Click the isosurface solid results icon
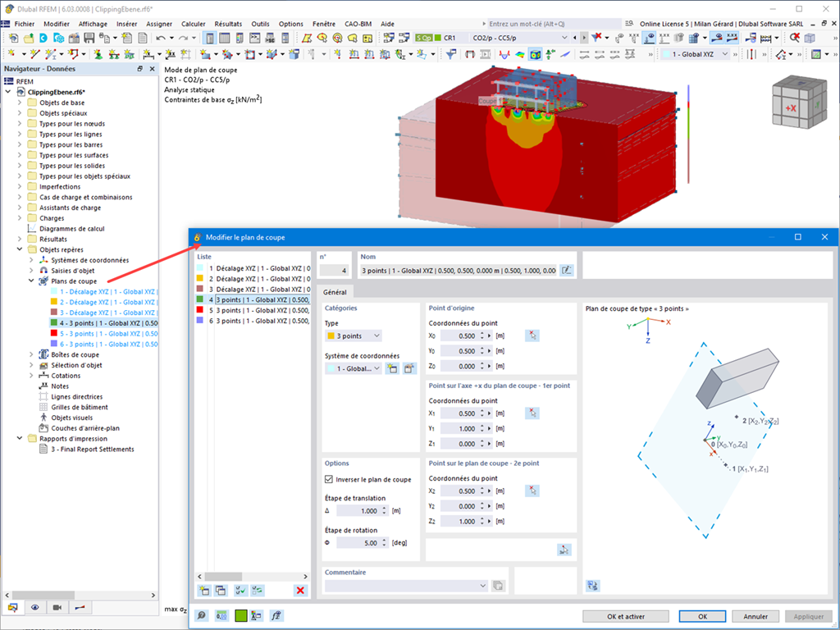Viewport: 840px width, 630px height. (535, 54)
